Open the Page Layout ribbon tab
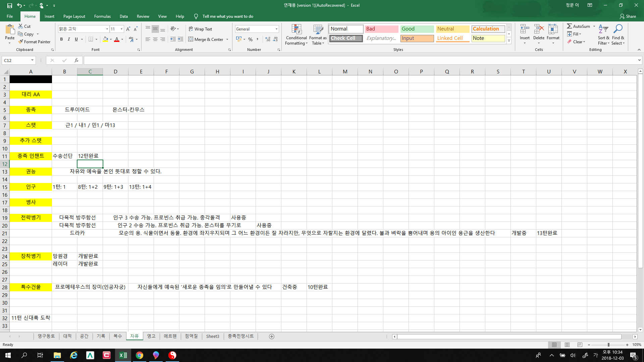The image size is (644, 362). [74, 16]
